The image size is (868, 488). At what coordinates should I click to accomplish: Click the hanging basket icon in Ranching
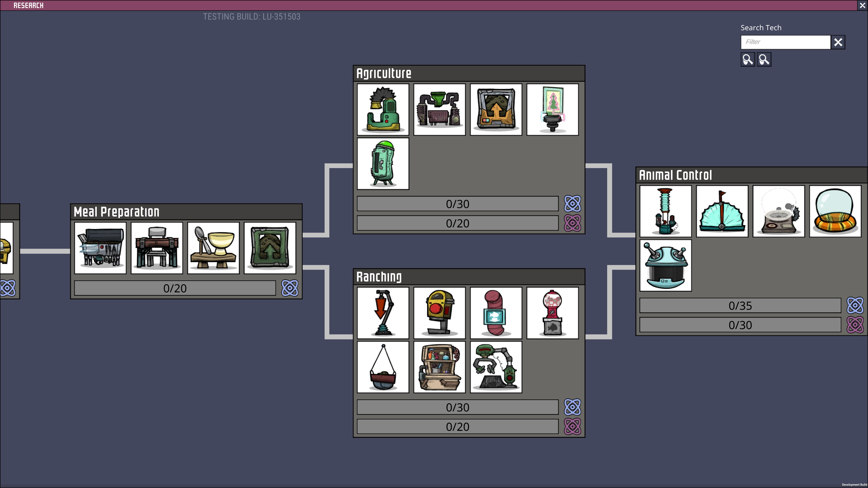pyautogui.click(x=383, y=367)
